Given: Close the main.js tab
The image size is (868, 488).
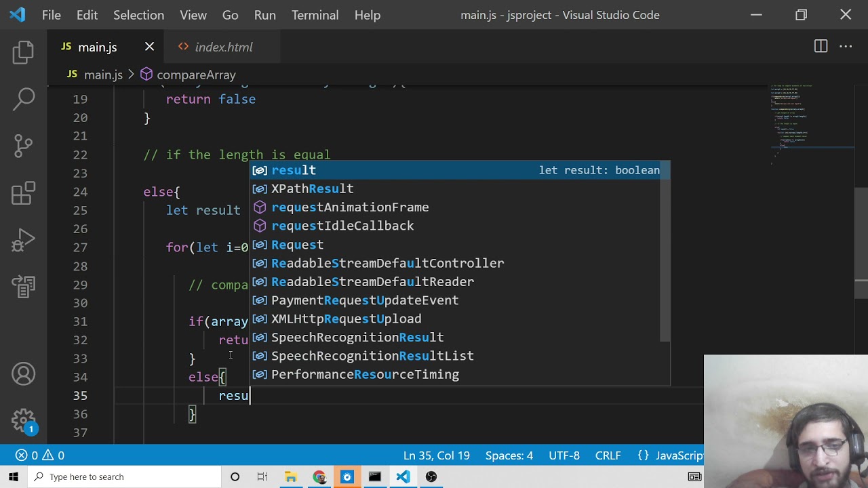Looking at the screenshot, I should [149, 47].
